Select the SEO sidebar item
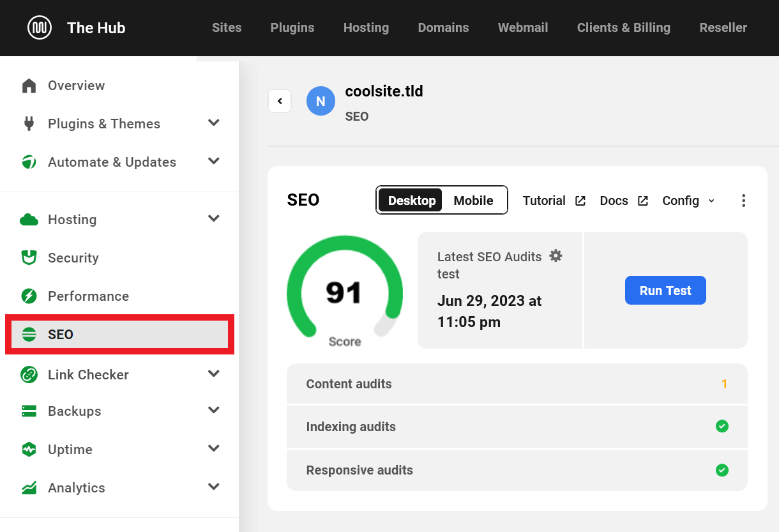Viewport: 779px width, 532px height. pos(119,334)
